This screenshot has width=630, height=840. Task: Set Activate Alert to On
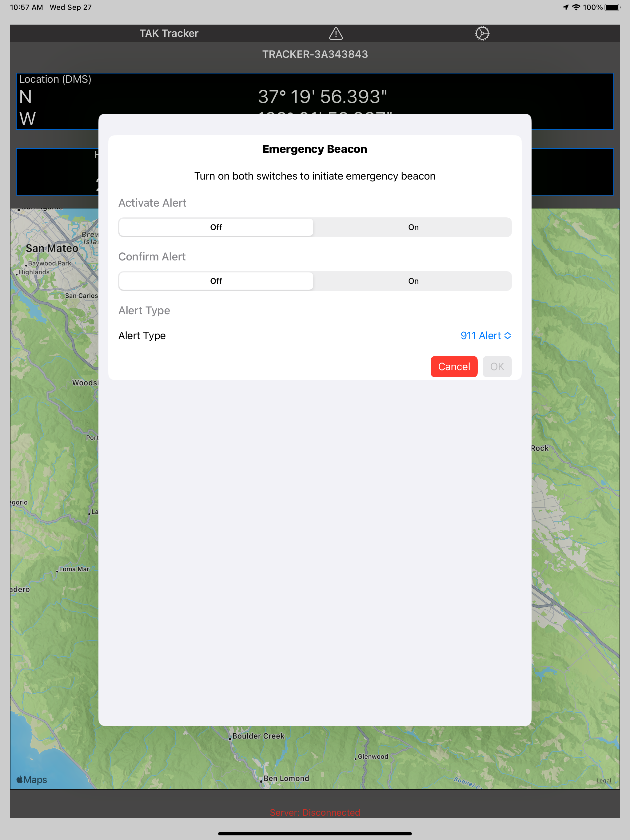[x=413, y=227]
